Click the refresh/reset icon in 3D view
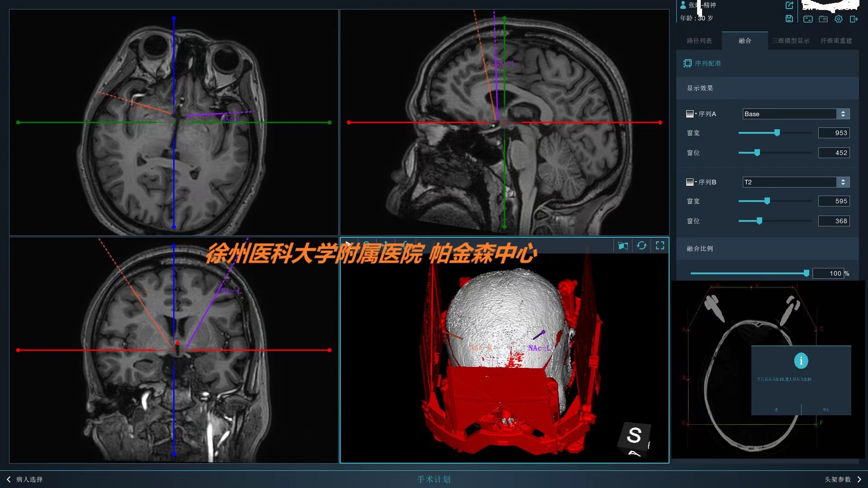 (x=642, y=245)
